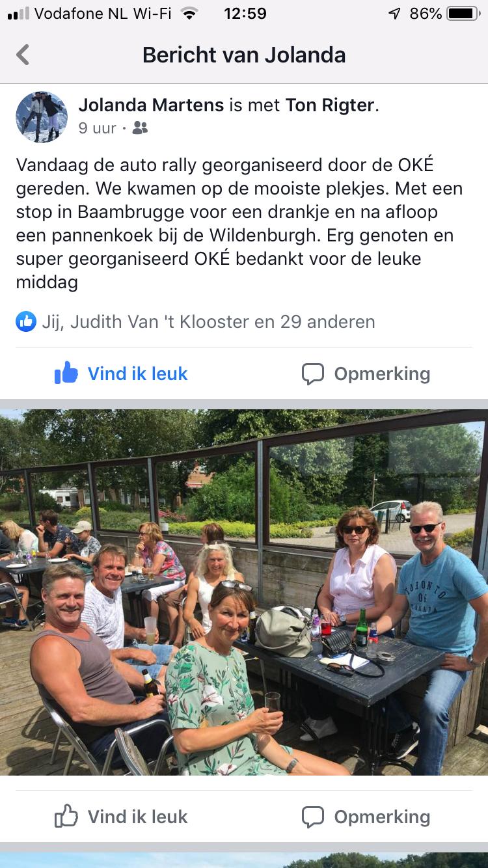
Task: Tap the blue like reaction badge
Action: 26,321
